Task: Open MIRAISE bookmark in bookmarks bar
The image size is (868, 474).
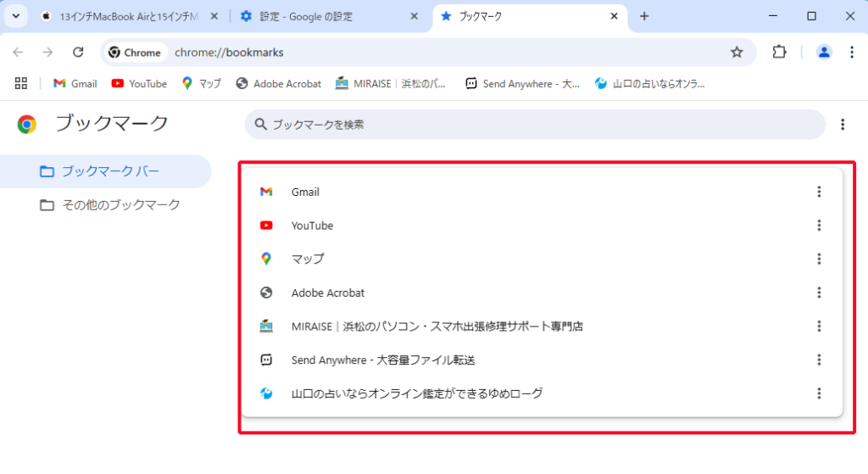Action: coord(391,84)
